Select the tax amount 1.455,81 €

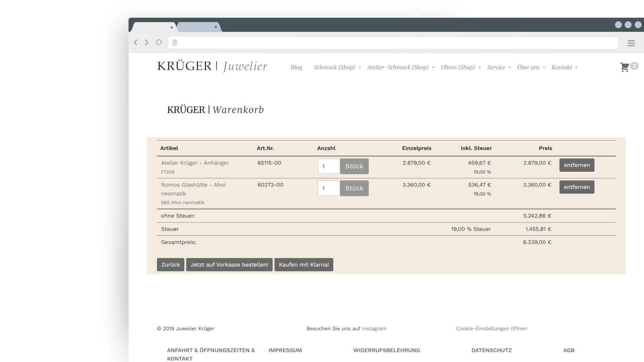click(x=538, y=229)
